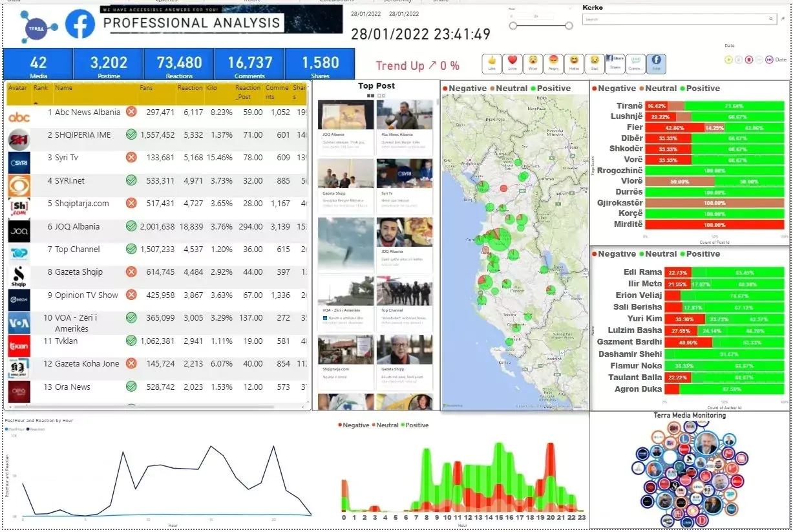Click the 73,480 Reactions summary card
The height and width of the screenshot is (532, 793).
click(x=179, y=64)
